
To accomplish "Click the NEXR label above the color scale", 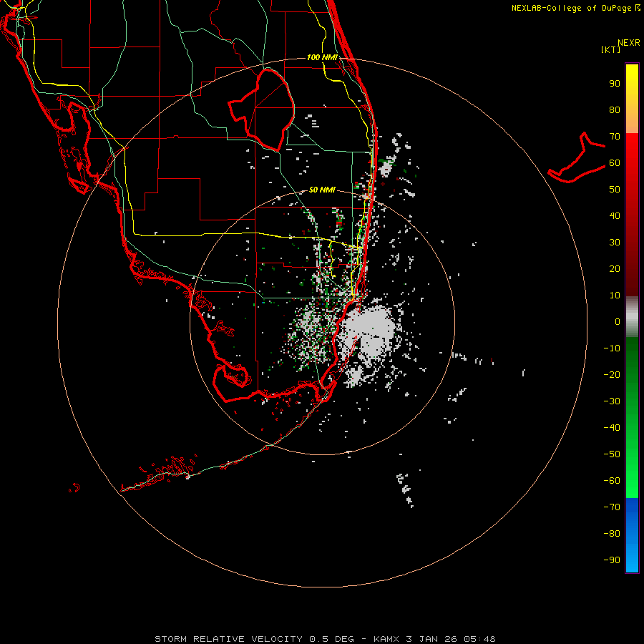I will tap(629, 43).
